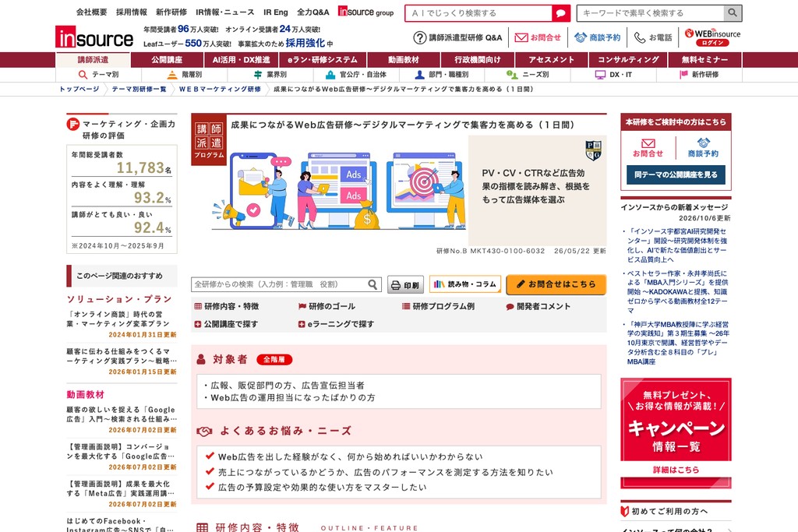Expand eラーニングで探す
This screenshot has width=798, height=532.
click(336, 324)
